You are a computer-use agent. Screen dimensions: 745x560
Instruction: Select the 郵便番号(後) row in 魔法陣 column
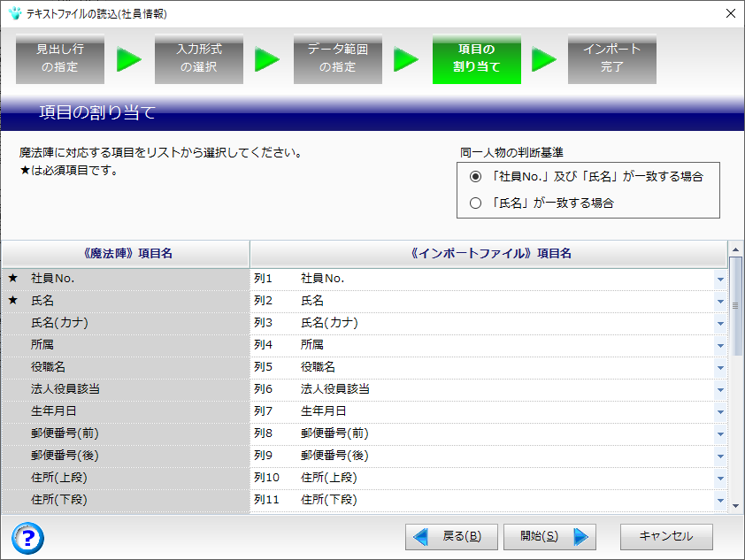tap(126, 456)
